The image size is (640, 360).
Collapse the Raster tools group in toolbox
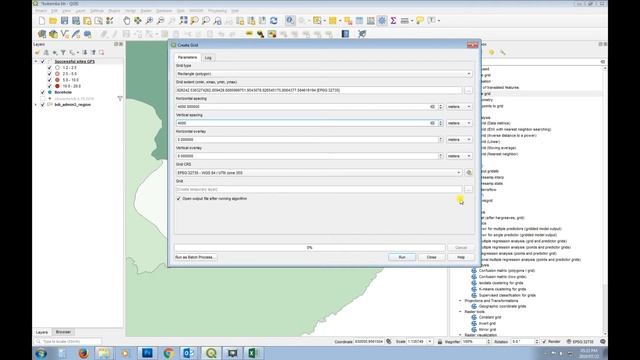460,311
